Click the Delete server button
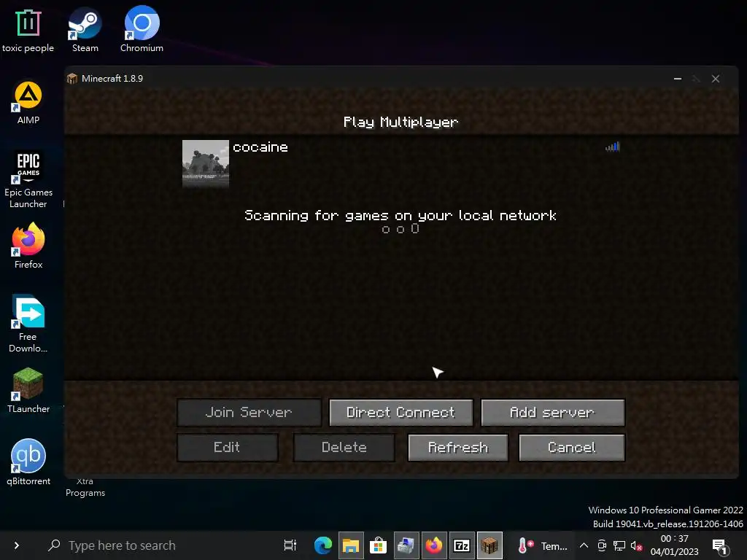The height and width of the screenshot is (560, 747). tap(344, 447)
